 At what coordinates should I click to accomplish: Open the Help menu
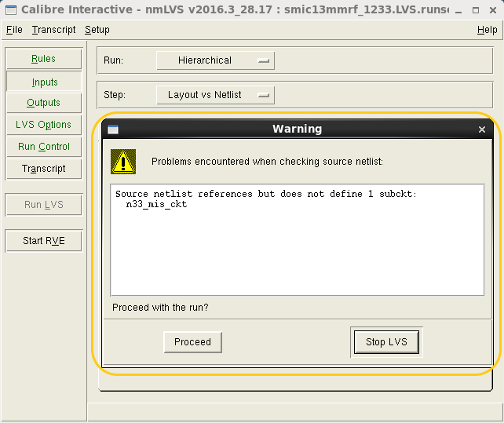pos(487,30)
